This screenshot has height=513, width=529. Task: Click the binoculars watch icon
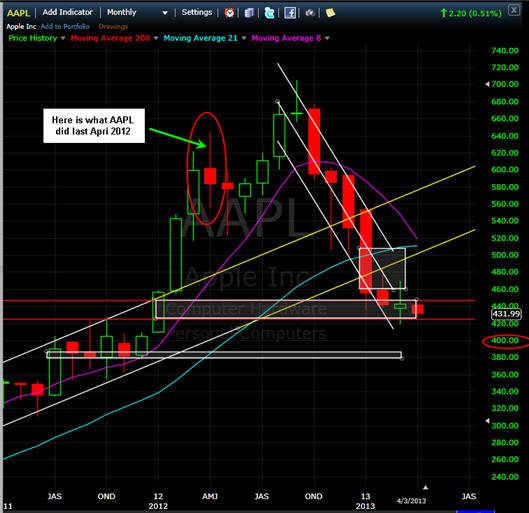coord(310,13)
